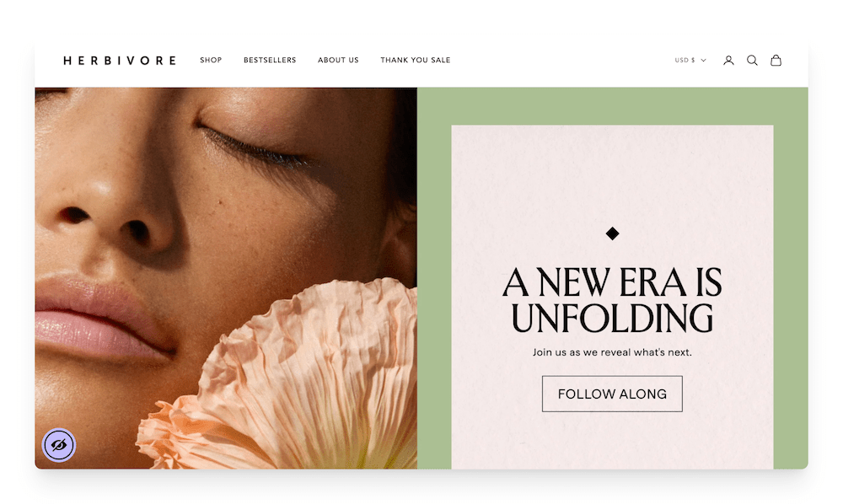Click the black diamond ornament above the headline
The height and width of the screenshot is (504, 843).
coord(612,233)
